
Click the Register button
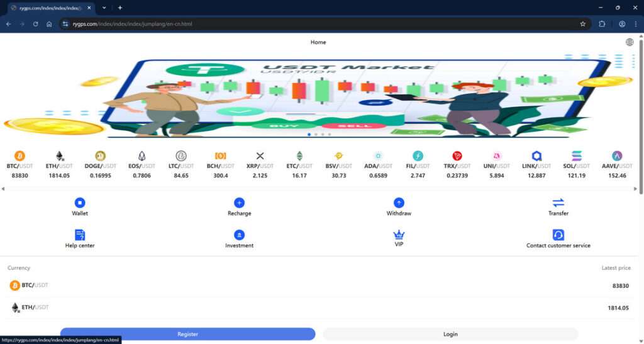tap(187, 334)
